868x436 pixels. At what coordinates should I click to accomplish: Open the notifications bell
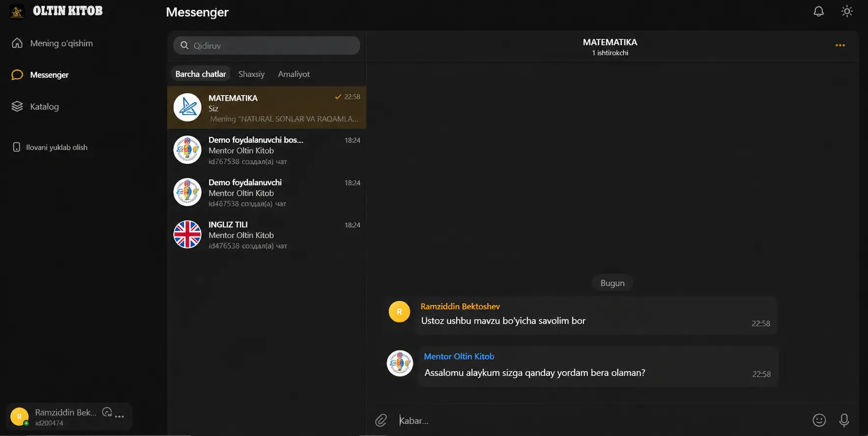(x=818, y=11)
